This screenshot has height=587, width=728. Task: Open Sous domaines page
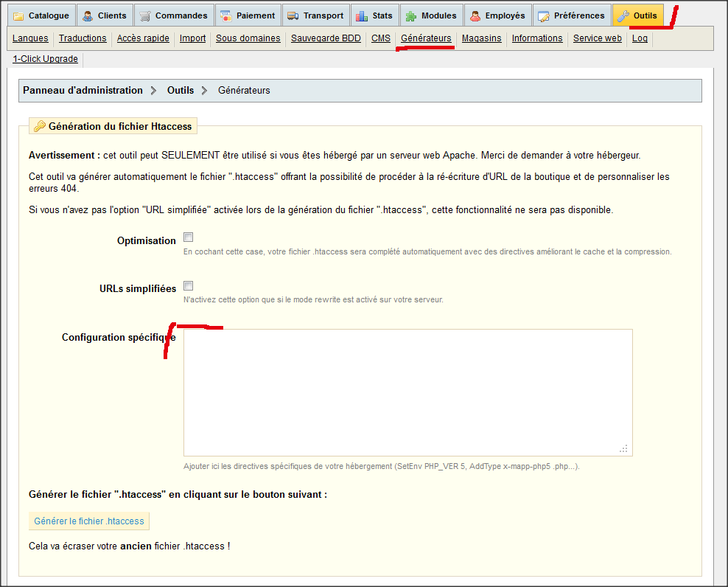(248, 38)
